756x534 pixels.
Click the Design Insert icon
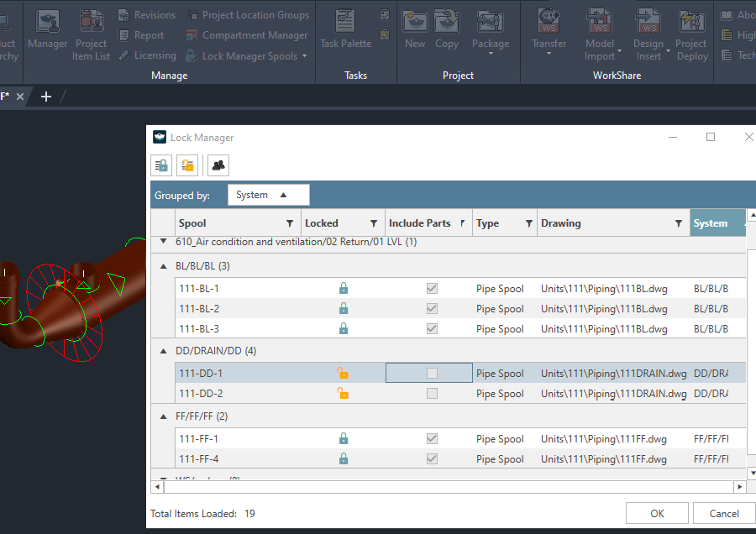(x=648, y=22)
